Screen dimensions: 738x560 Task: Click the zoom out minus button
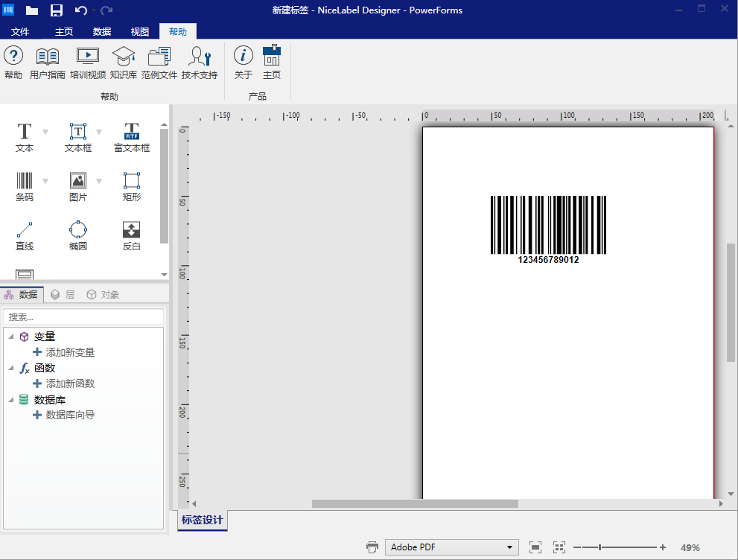[x=577, y=547]
